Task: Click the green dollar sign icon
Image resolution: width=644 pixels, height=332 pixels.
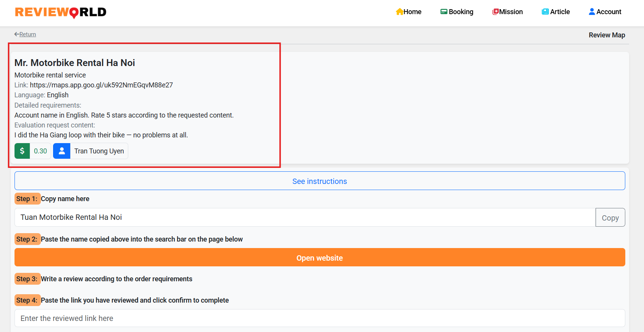Action: point(22,151)
